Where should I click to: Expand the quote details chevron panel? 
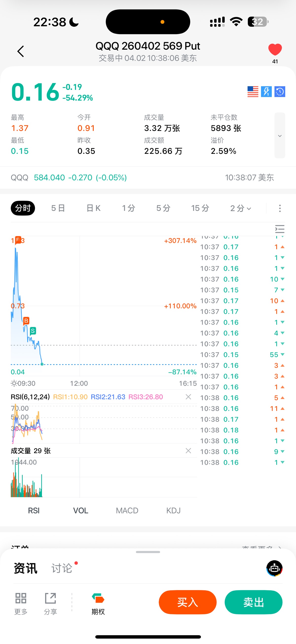click(x=280, y=136)
